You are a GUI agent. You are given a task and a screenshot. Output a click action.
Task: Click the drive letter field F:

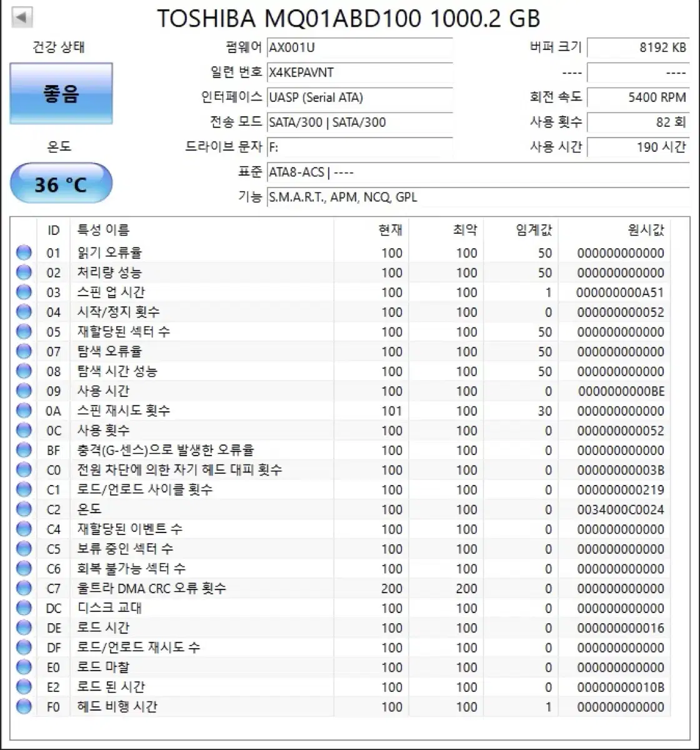359,147
